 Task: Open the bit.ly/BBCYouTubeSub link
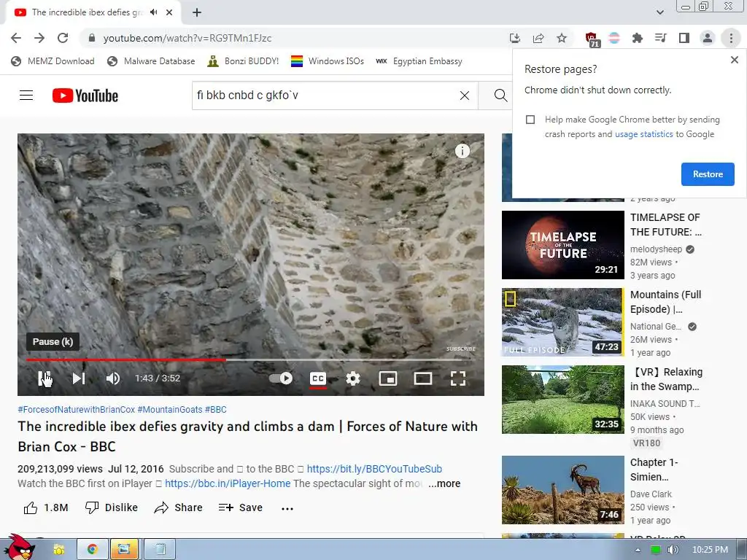click(374, 469)
